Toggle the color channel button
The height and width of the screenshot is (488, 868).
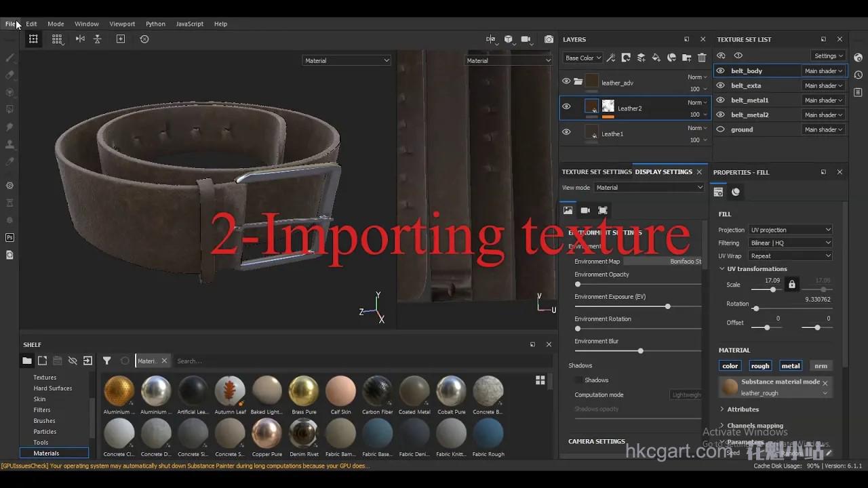pos(730,366)
